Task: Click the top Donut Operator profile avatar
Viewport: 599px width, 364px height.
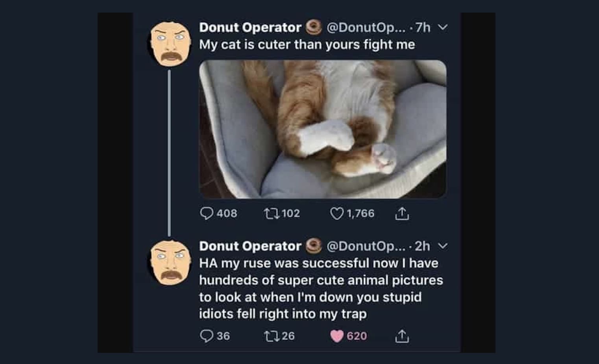Action: [x=170, y=43]
